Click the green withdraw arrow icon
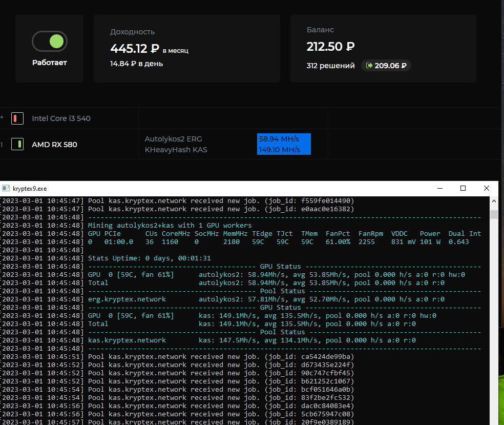 pyautogui.click(x=369, y=66)
